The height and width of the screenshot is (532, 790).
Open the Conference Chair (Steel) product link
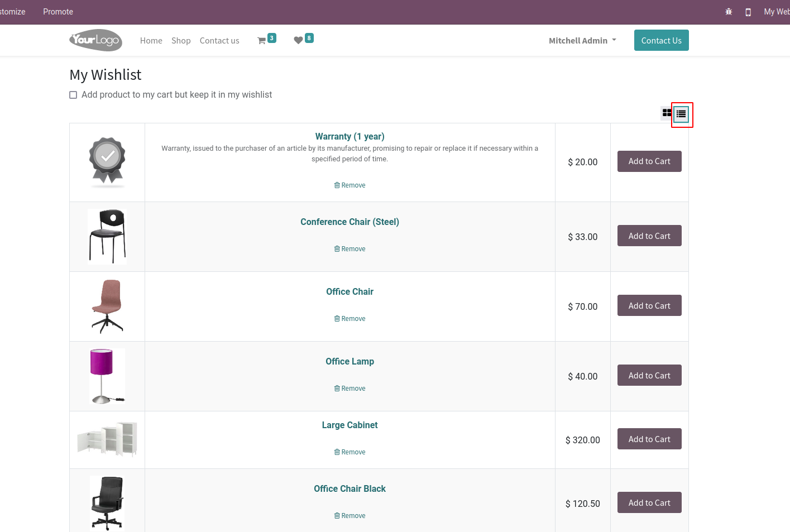(349, 222)
